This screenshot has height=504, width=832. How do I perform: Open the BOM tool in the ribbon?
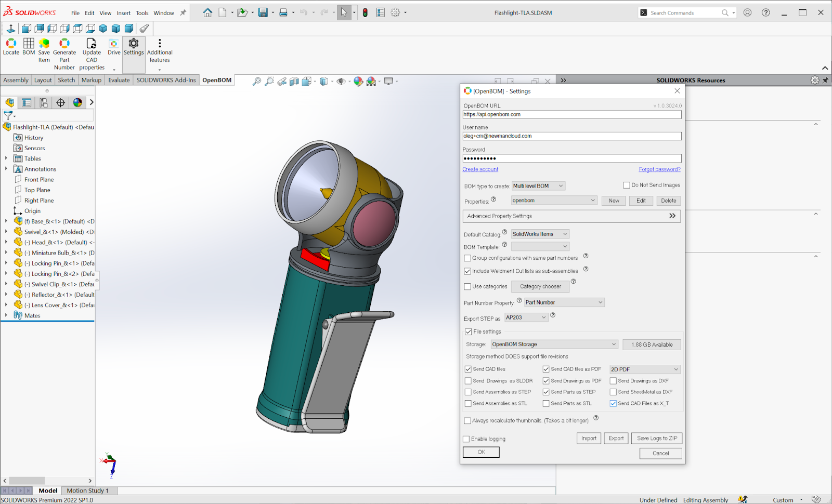[29, 46]
